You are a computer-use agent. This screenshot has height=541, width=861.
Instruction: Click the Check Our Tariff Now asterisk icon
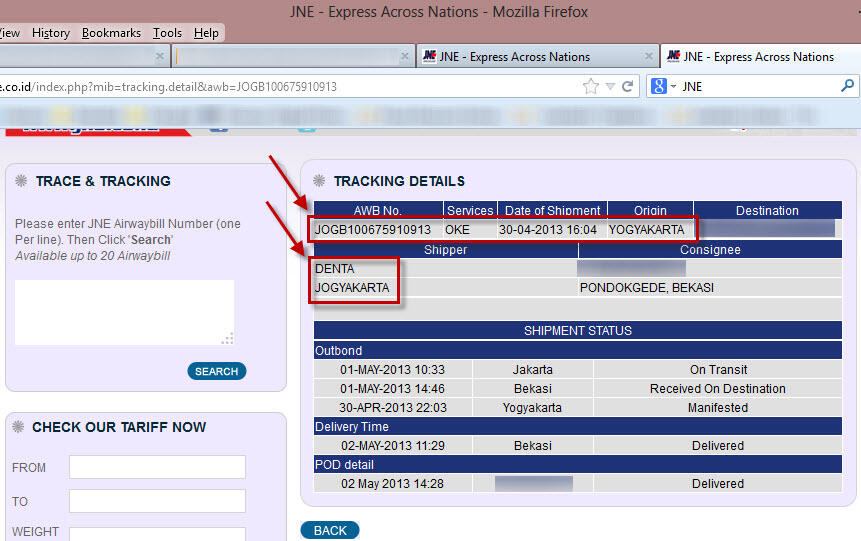point(18,427)
